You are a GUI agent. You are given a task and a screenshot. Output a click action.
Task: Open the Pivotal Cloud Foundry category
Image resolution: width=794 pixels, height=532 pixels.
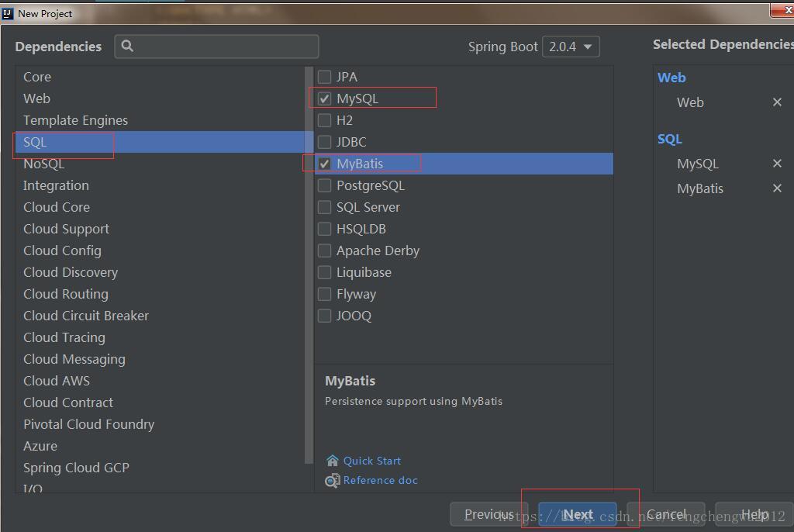pyautogui.click(x=160, y=424)
